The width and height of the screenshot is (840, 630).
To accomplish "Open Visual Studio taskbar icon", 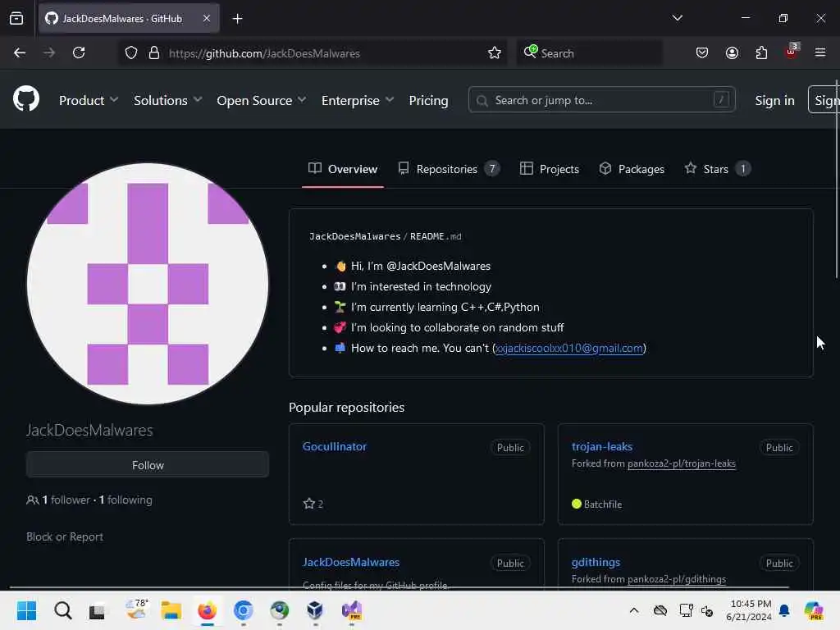I will (352, 610).
